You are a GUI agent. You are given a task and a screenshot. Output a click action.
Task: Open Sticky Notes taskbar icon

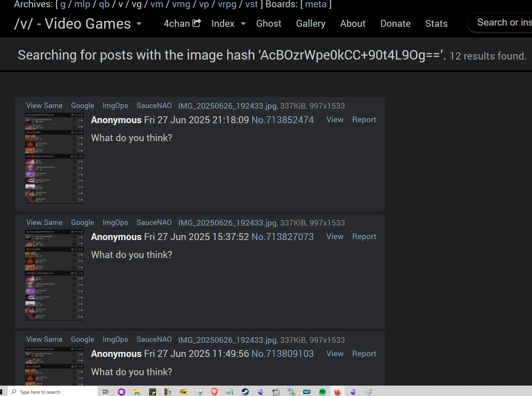[153, 392]
